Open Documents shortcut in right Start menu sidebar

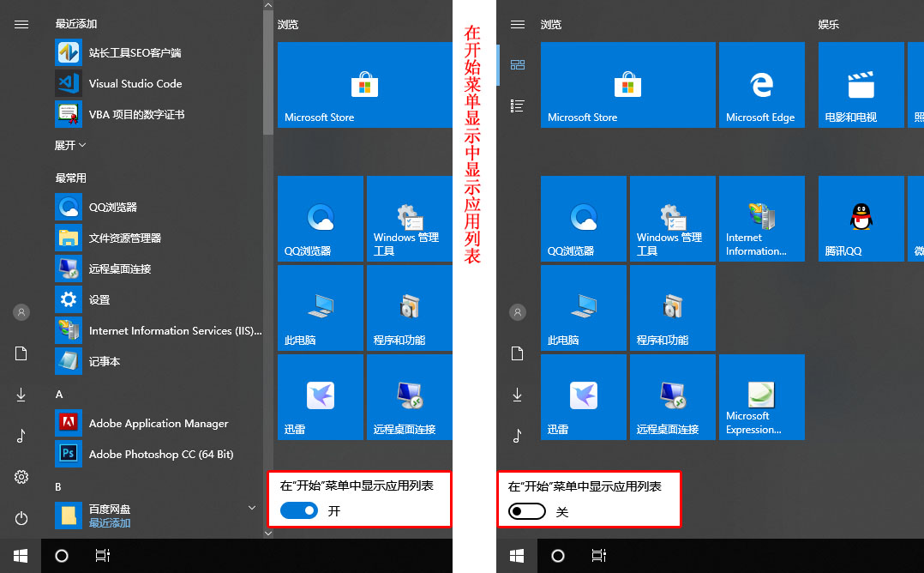518,353
